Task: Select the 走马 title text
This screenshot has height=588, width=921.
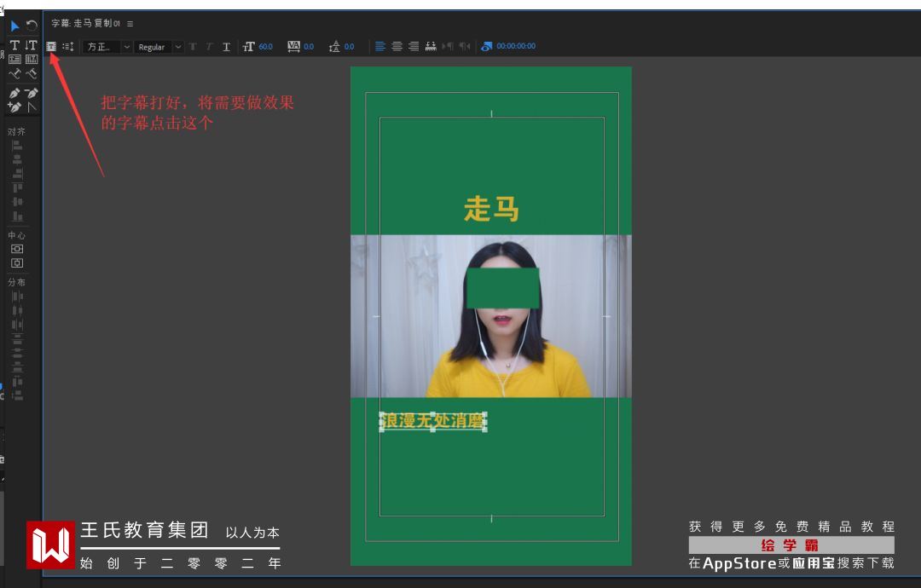Action: (x=492, y=209)
